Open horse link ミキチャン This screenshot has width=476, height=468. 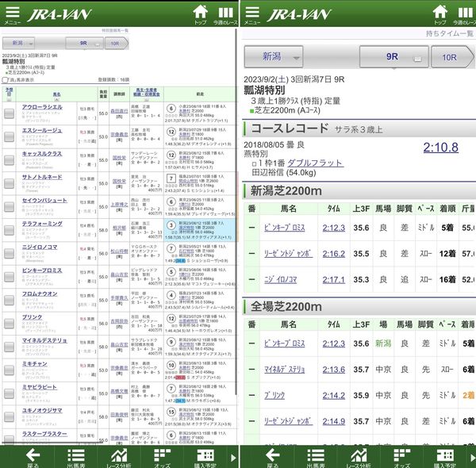(x=35, y=363)
